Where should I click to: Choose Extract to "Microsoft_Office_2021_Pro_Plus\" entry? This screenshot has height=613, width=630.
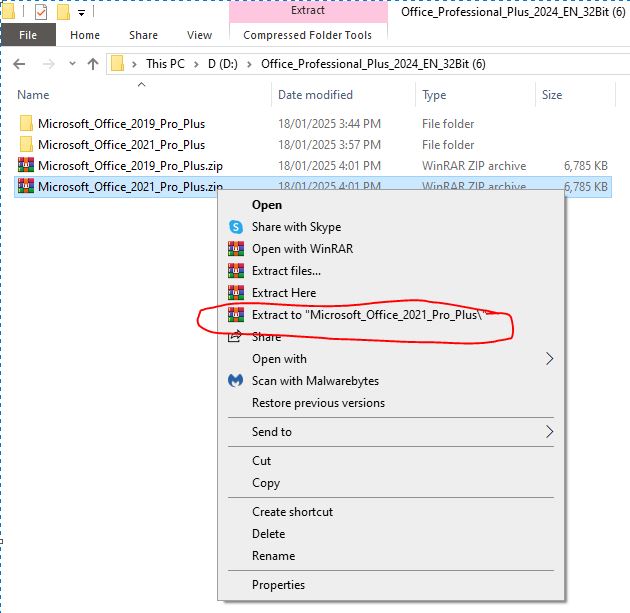point(369,315)
